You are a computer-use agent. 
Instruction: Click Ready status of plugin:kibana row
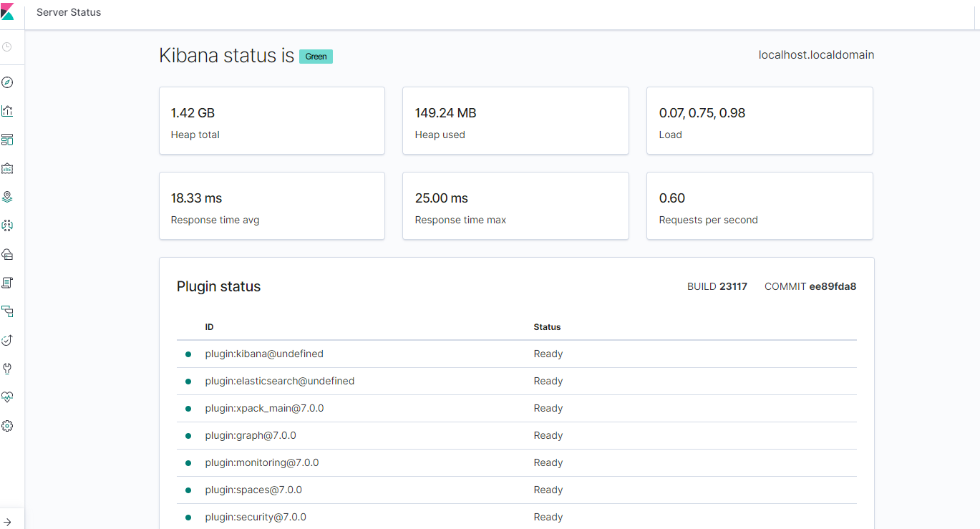pyautogui.click(x=548, y=354)
